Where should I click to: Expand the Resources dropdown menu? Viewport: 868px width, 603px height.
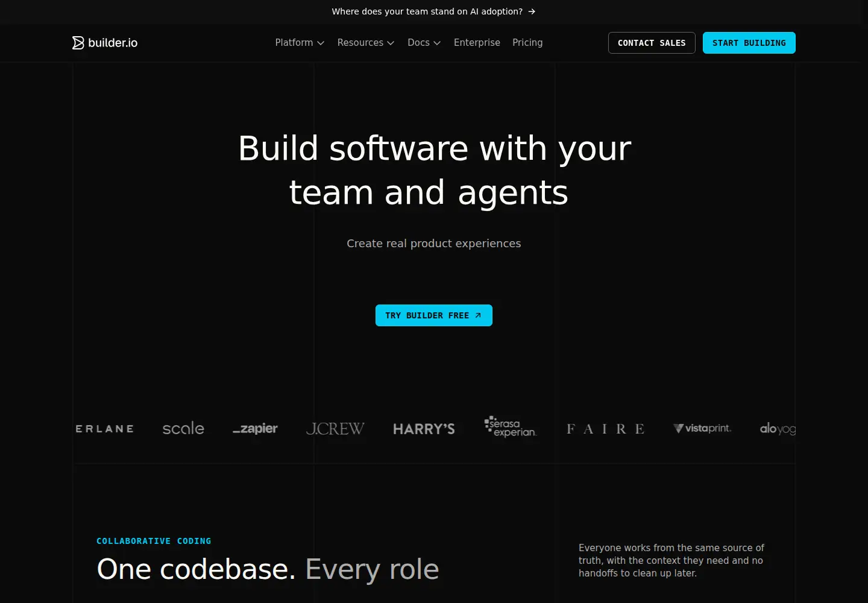coord(366,43)
